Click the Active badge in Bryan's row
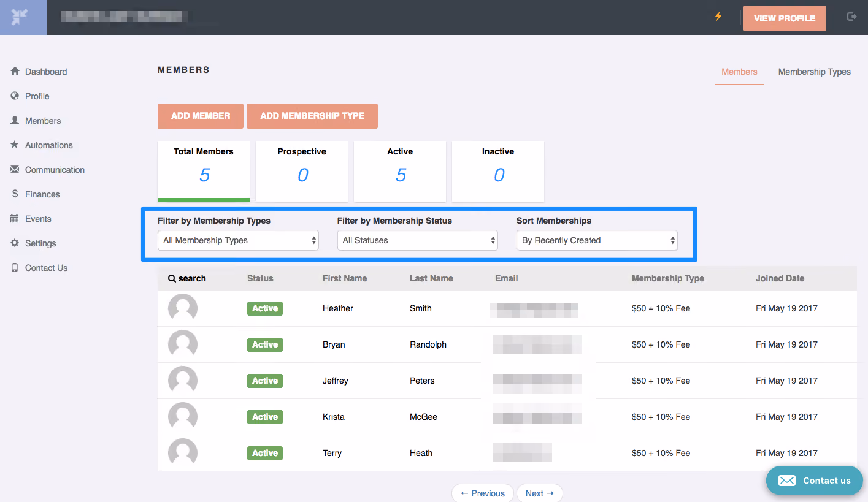868x502 pixels. tap(265, 344)
